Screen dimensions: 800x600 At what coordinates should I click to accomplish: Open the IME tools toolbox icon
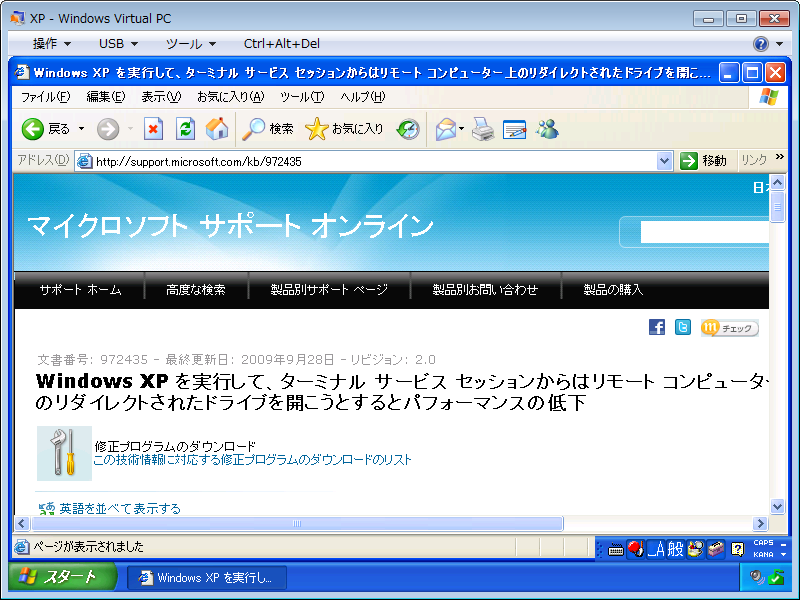pos(715,549)
